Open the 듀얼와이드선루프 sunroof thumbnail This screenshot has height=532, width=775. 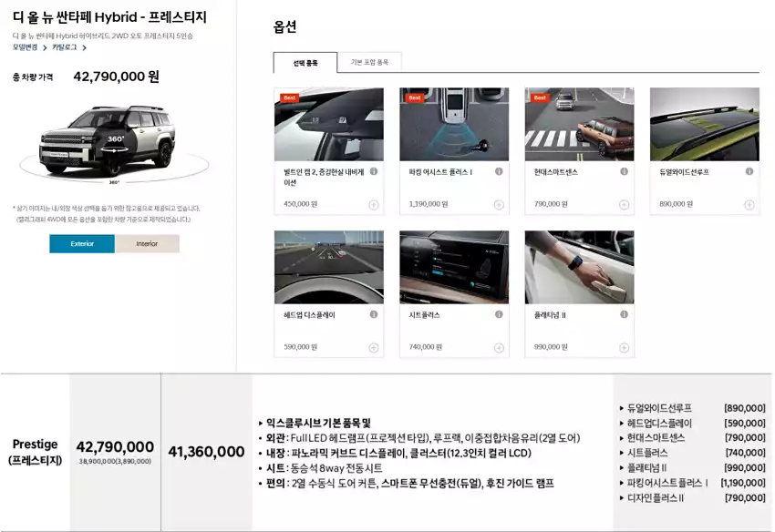tap(704, 125)
